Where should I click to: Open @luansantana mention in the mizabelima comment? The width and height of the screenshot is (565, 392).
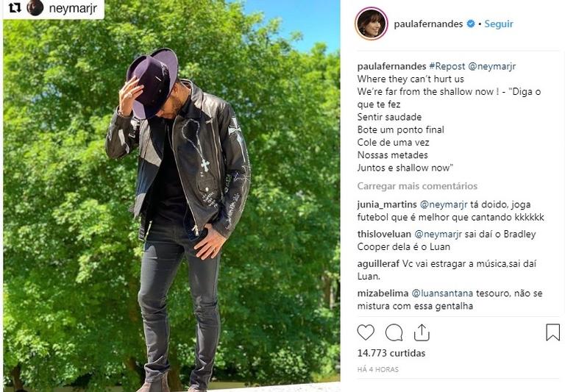click(442, 293)
